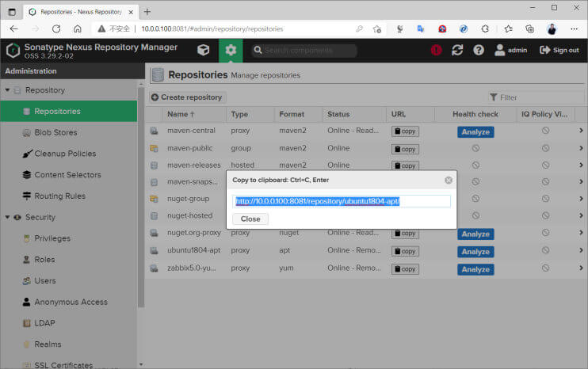Select Repositories in the sidebar
The height and width of the screenshot is (369, 588).
click(x=69, y=112)
